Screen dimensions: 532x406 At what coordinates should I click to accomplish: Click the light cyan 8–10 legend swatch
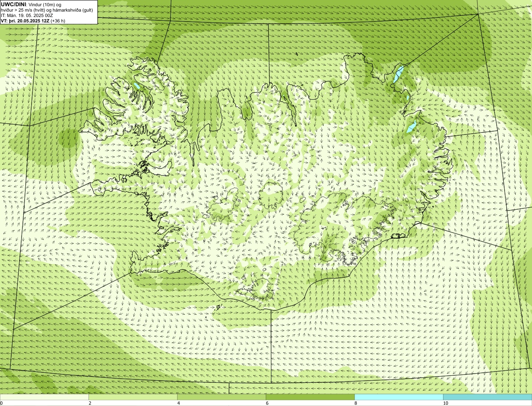point(399,397)
